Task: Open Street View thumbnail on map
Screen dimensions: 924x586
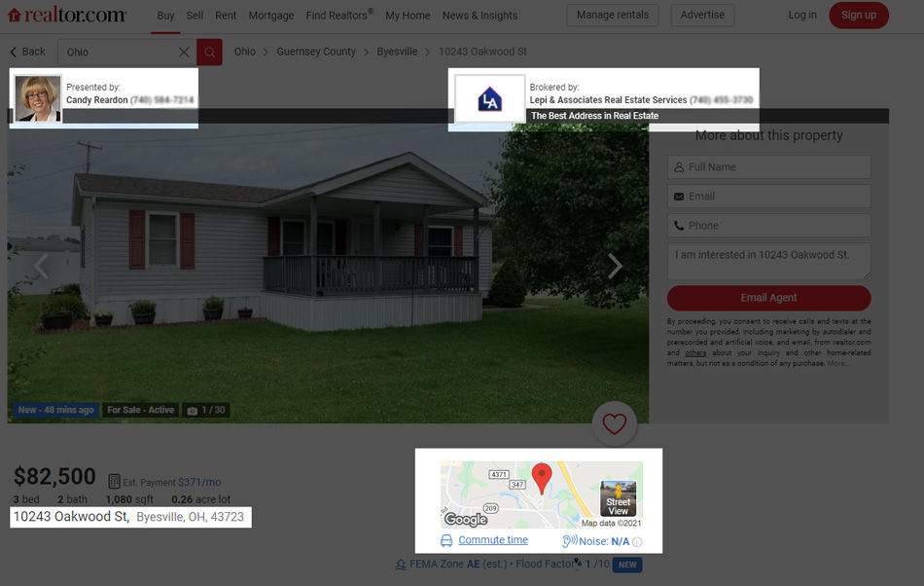Action: (619, 498)
